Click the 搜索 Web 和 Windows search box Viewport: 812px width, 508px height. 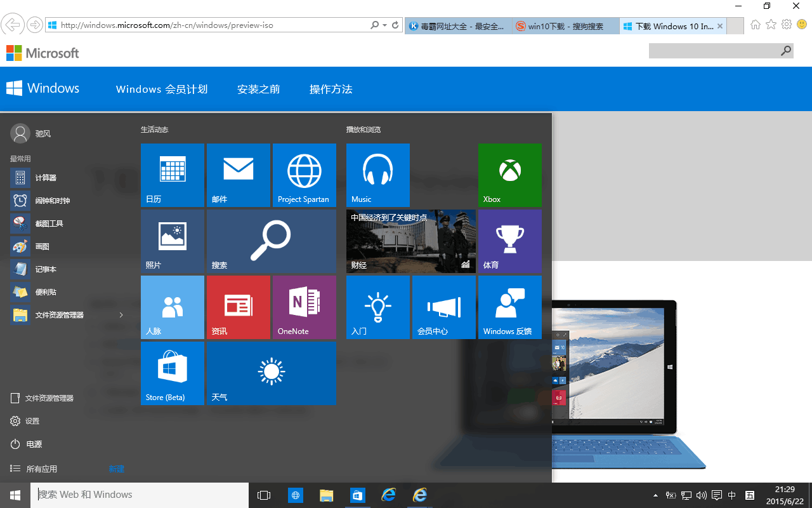pyautogui.click(x=139, y=495)
